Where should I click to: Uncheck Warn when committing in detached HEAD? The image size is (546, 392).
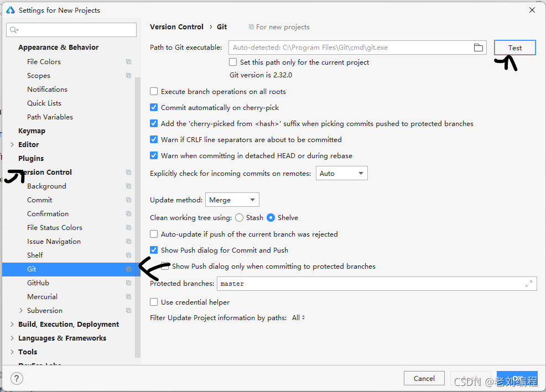click(x=154, y=155)
